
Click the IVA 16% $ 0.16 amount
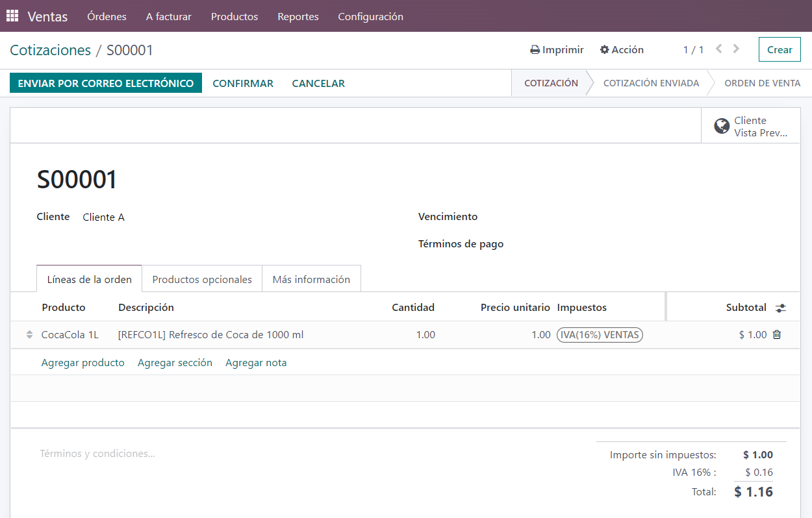tap(759, 473)
